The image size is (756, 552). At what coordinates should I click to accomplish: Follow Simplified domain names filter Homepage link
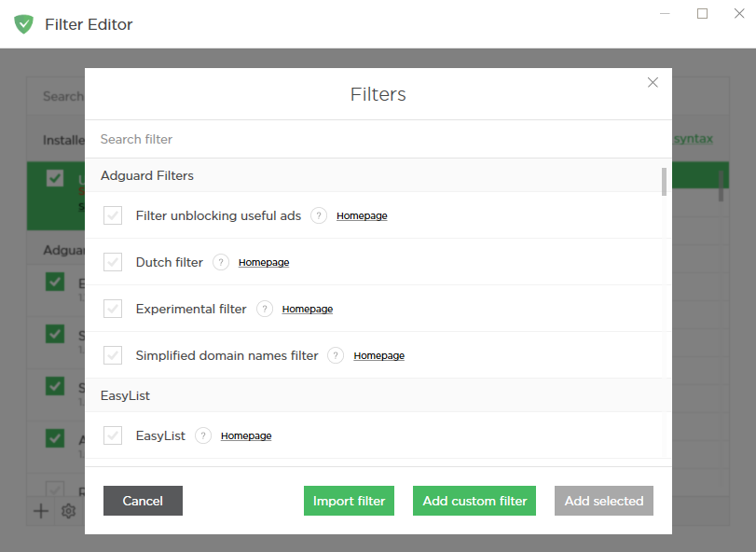pyautogui.click(x=379, y=356)
